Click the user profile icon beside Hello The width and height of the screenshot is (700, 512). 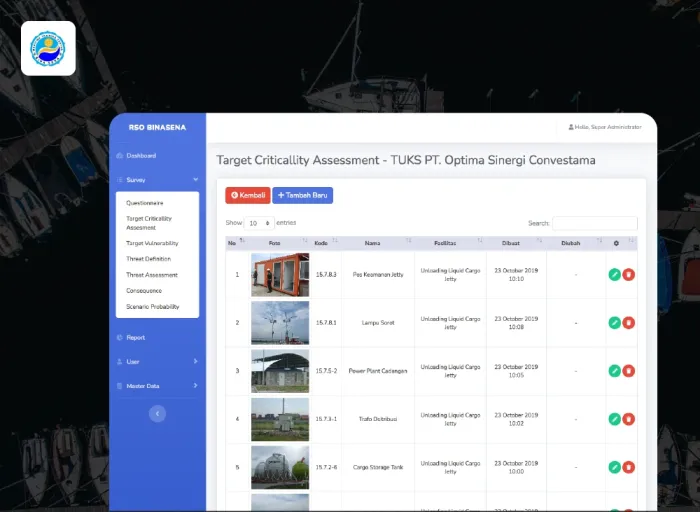[571, 127]
